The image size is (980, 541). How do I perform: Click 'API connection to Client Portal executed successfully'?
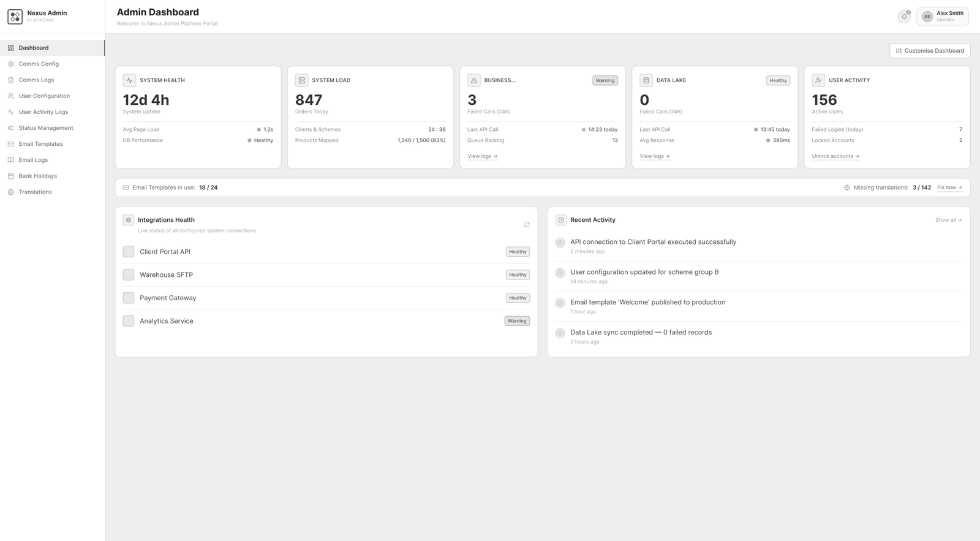[653, 242]
